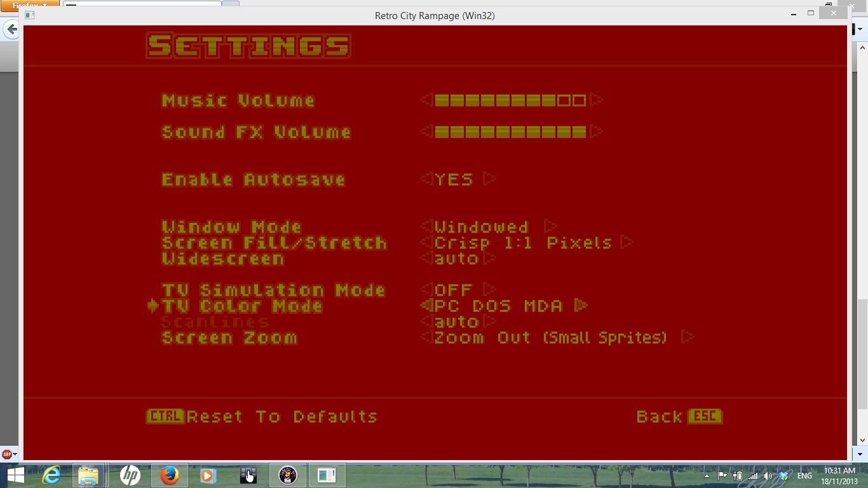Click the Firefox Back navigation arrow
The image size is (868, 488).
tap(11, 29)
